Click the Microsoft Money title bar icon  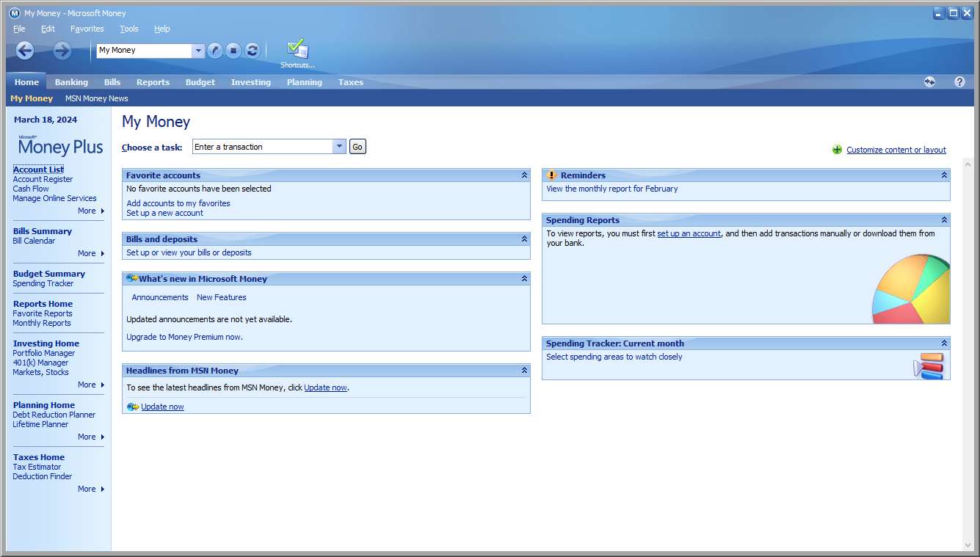click(x=14, y=13)
